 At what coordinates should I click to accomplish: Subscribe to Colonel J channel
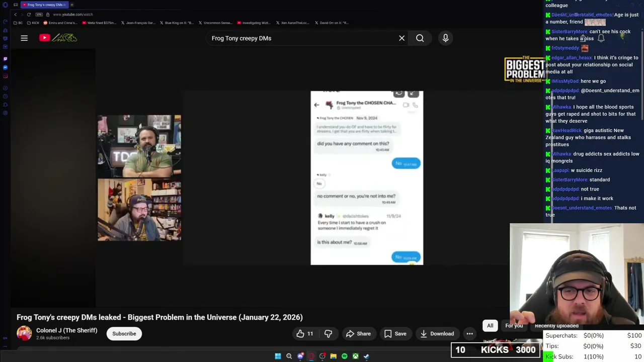[124, 333]
